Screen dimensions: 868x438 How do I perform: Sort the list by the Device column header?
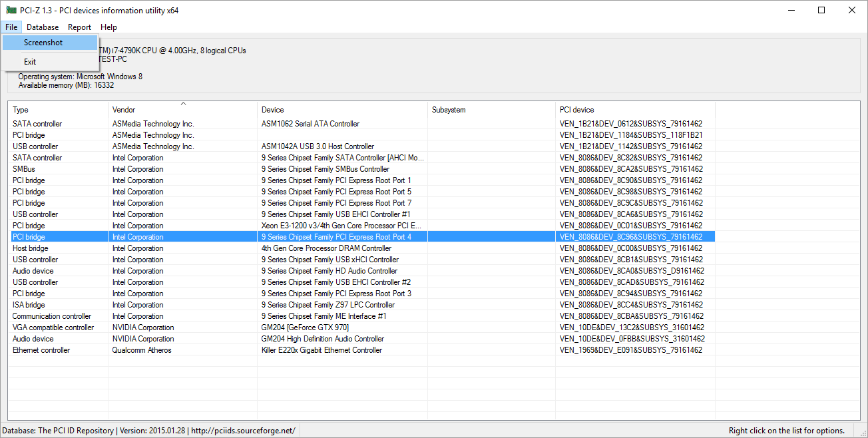click(x=342, y=110)
